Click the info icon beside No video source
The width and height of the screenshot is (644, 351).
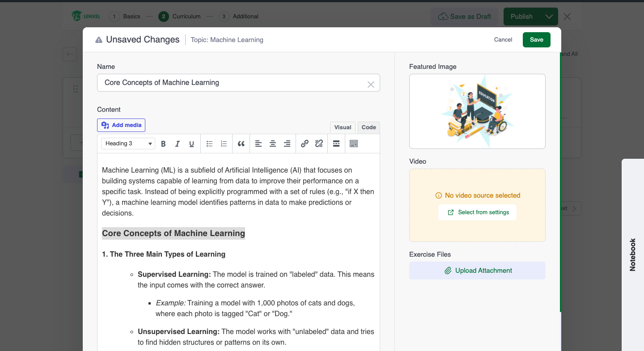tap(439, 195)
